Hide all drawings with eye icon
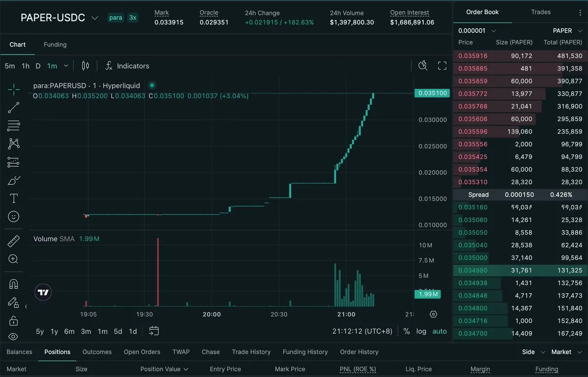Image resolution: width=588 pixels, height=377 pixels. point(14,336)
